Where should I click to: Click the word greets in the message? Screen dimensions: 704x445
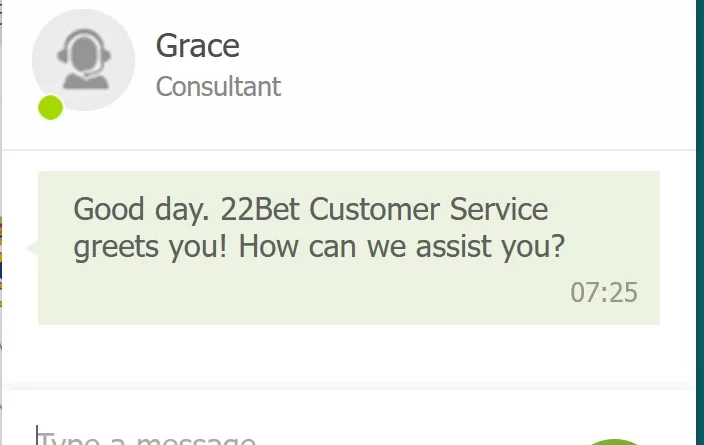[116, 247]
